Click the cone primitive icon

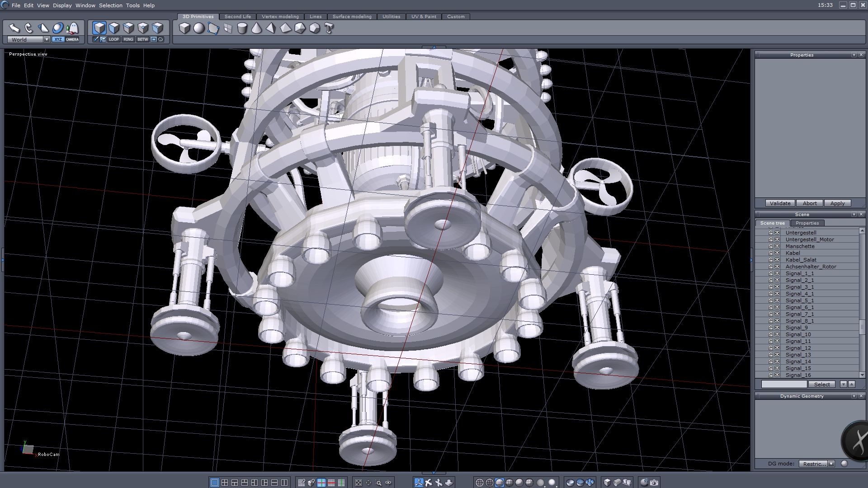256,28
